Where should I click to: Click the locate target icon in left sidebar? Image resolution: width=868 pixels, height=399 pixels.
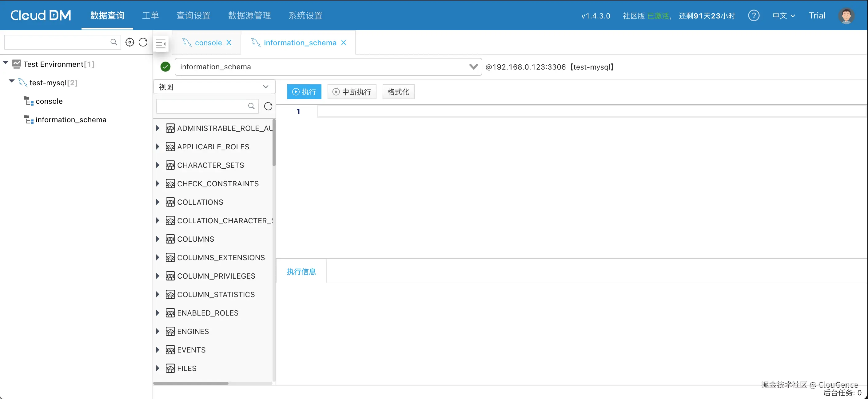tap(130, 42)
